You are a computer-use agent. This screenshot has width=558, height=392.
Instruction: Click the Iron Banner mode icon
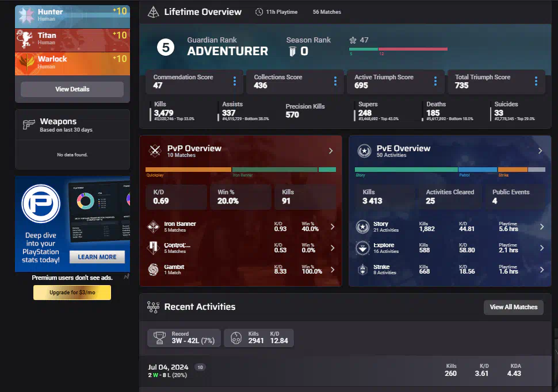pos(154,227)
